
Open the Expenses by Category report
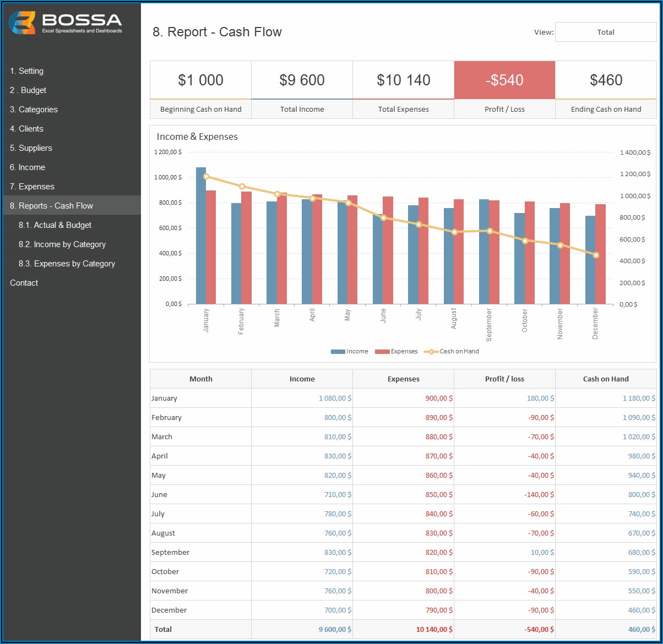[67, 264]
